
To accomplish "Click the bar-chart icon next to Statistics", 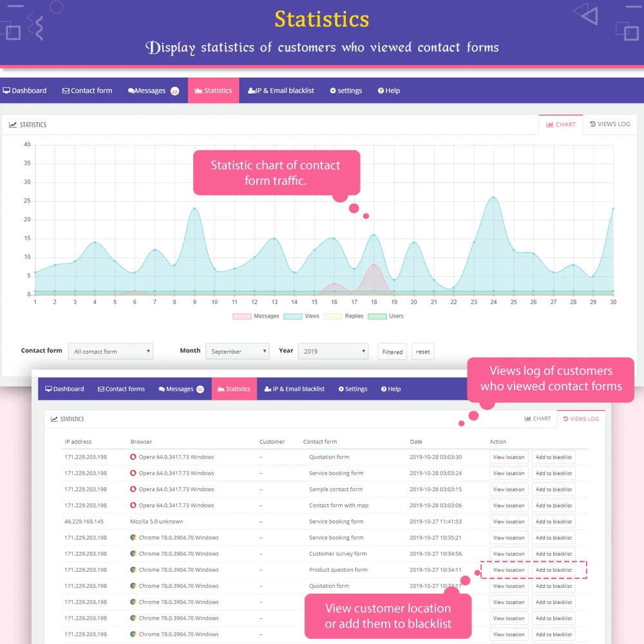I will (x=198, y=90).
